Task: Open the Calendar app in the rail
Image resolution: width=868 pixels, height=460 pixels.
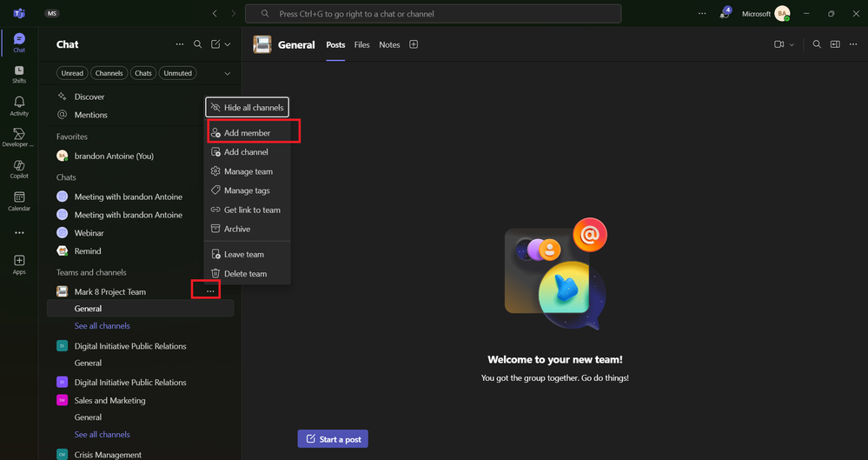Action: (19, 202)
